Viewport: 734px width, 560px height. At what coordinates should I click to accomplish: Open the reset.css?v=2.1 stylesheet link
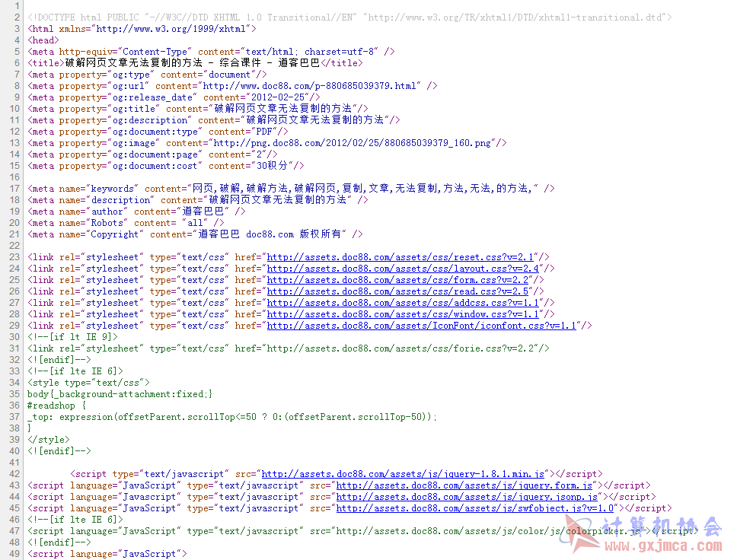pos(401,257)
